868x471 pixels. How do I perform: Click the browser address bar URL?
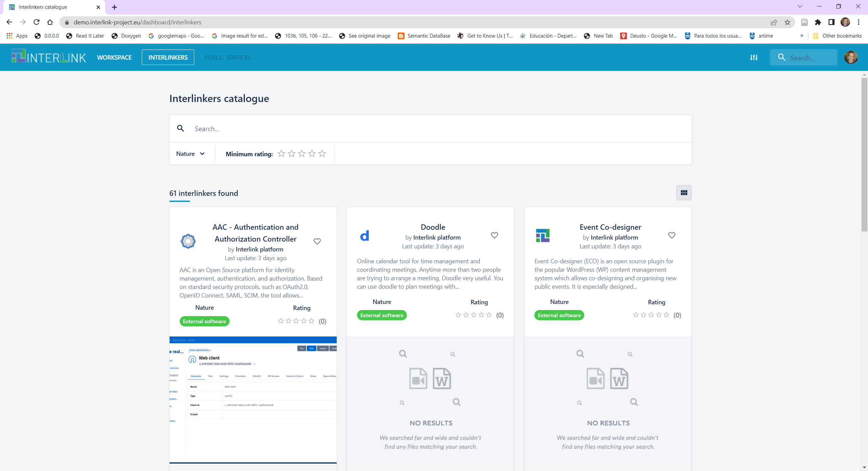point(137,22)
